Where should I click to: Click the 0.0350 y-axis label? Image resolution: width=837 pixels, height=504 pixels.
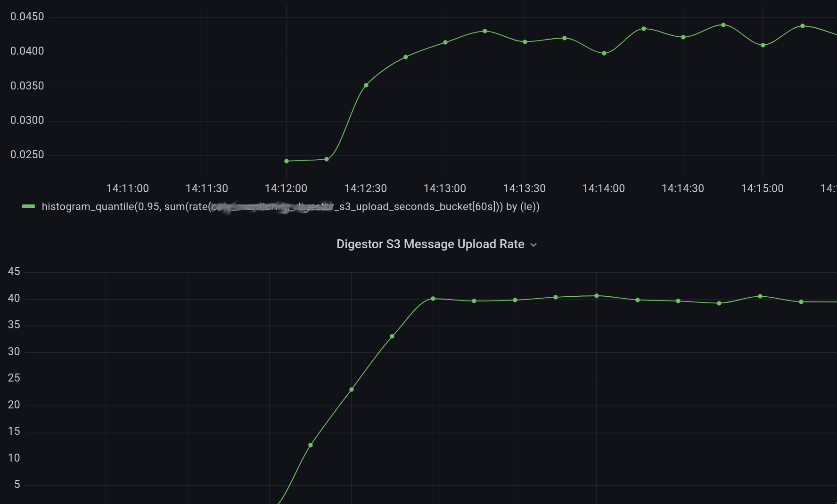point(27,86)
